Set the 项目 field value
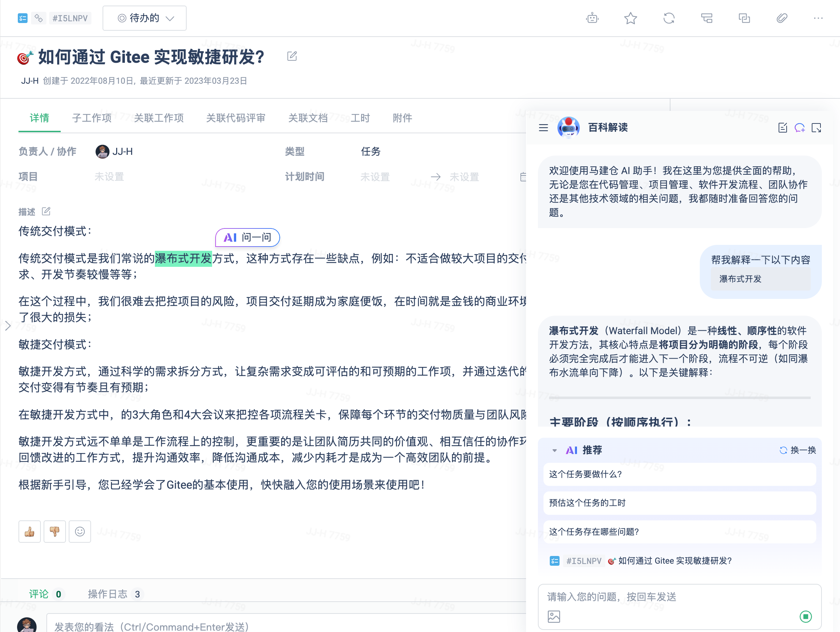The height and width of the screenshot is (632, 840). (110, 177)
